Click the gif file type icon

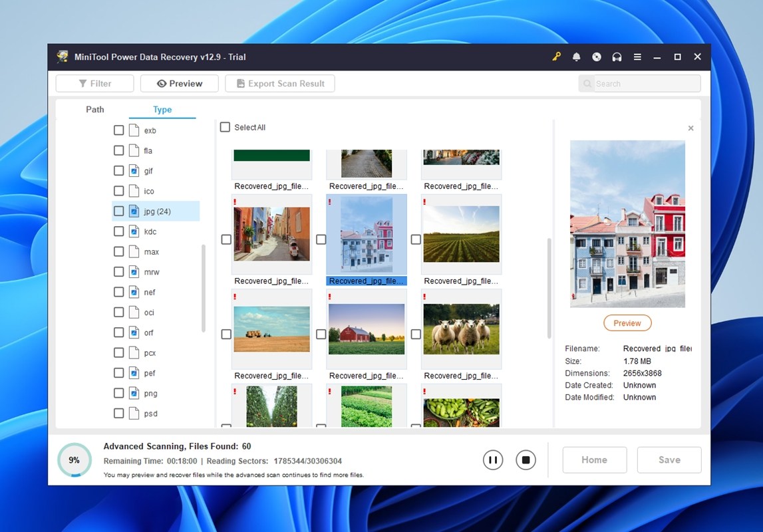[134, 171]
